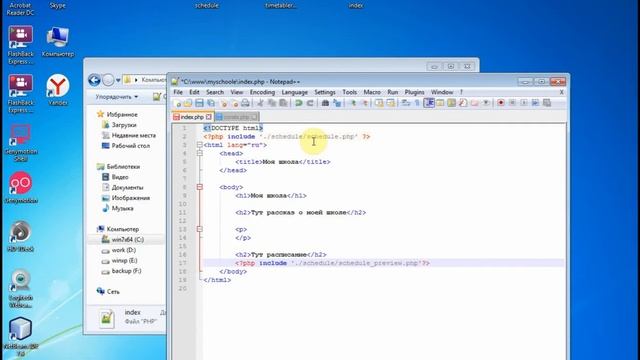Click the Save All toolbar icon
The image size is (640, 360).
pyautogui.click(x=211, y=103)
